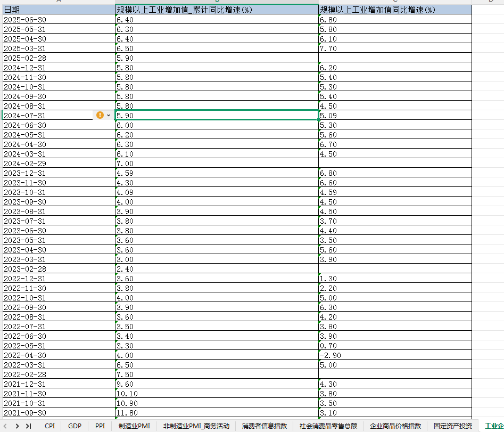Screen dimensions: 504x432
Task: Open the 企业商品价格指数 sheet tab
Action: tap(395, 426)
